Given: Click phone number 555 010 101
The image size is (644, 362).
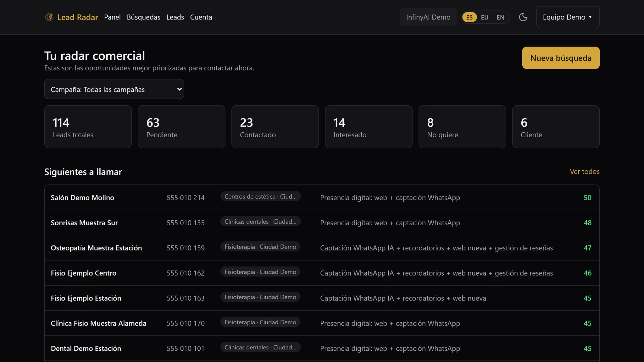Looking at the screenshot, I should click(186, 348).
